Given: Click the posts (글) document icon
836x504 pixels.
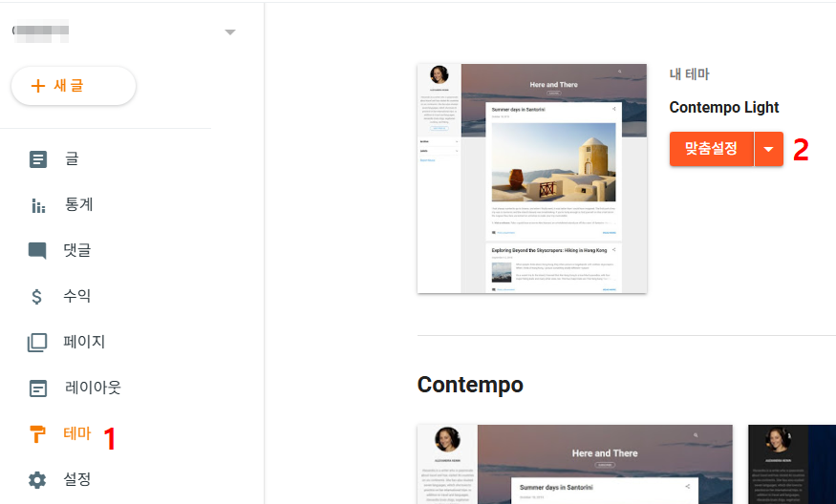Looking at the screenshot, I should [x=38, y=159].
